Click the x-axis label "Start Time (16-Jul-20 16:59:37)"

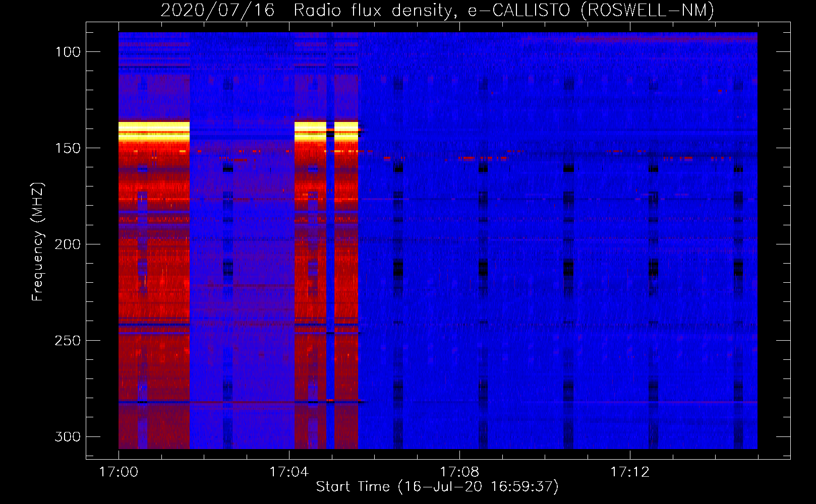[437, 487]
